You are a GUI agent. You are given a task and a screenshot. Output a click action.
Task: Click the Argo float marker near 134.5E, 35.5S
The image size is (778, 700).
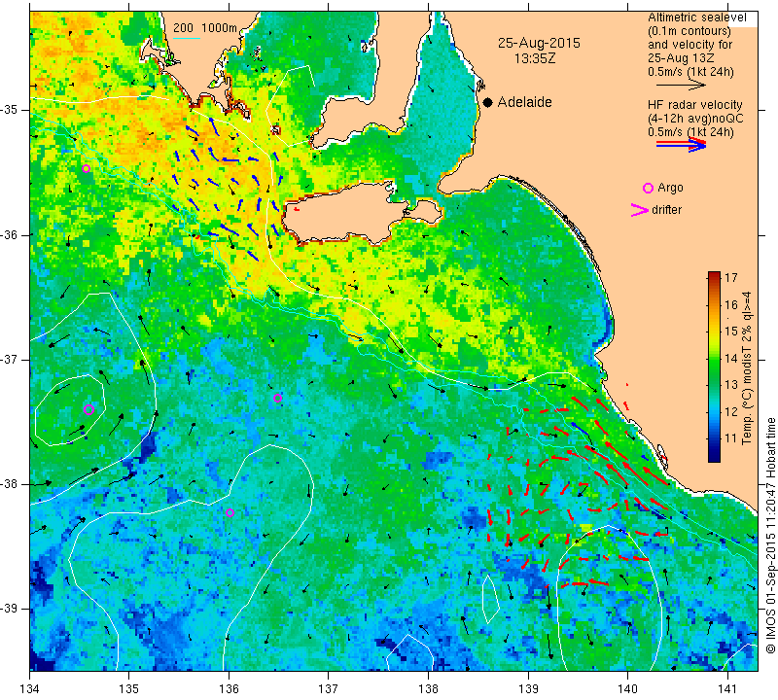(86, 168)
